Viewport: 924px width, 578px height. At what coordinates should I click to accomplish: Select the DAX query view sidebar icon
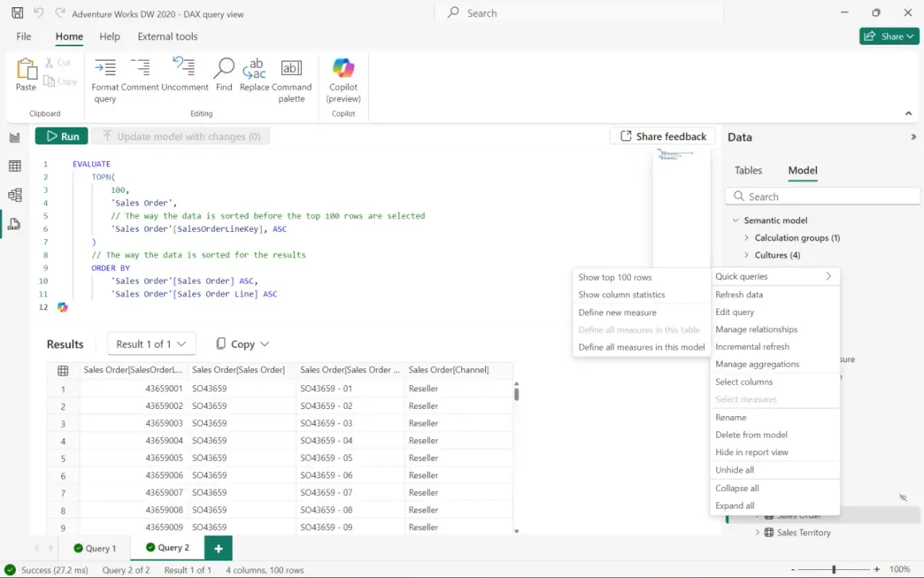click(14, 224)
